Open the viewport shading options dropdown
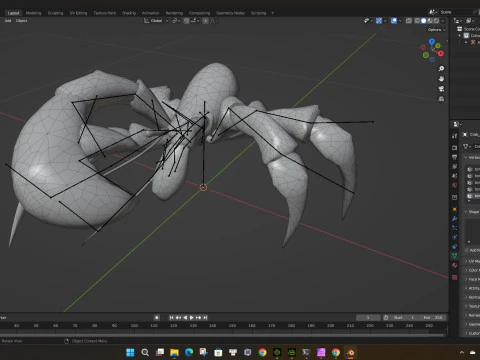The image size is (480, 360). tap(443, 21)
